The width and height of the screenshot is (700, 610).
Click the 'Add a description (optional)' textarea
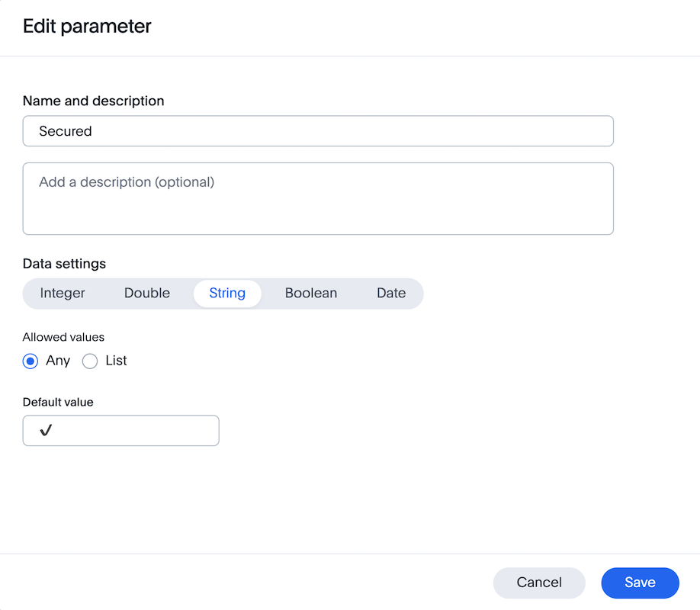point(317,197)
